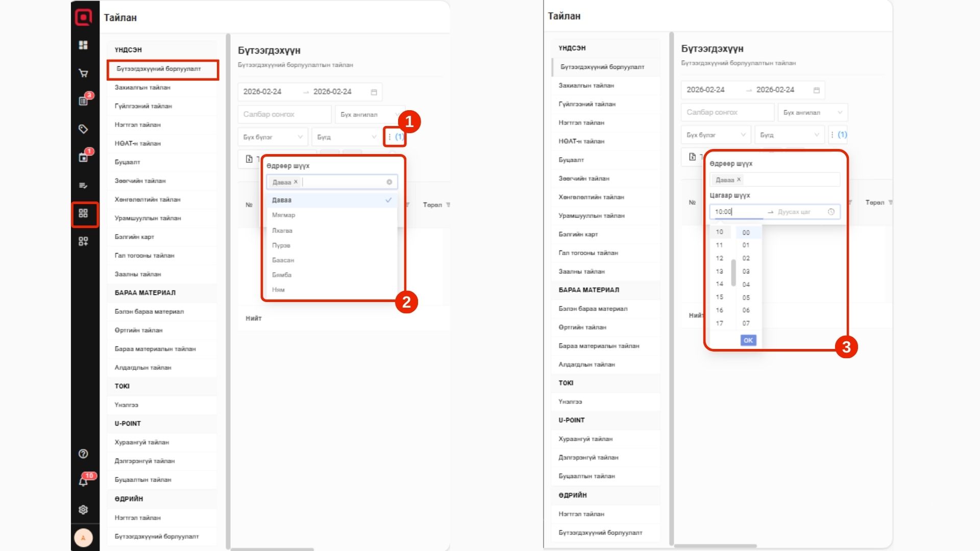Open Буцаалт report in the right menu list
This screenshot has width=980, height=551.
coord(571,160)
